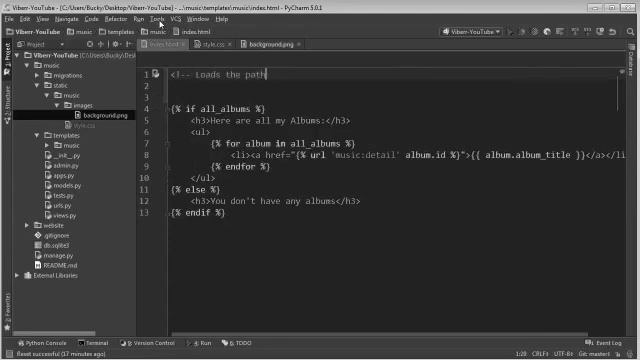Click the Git: master branch widget
Screen dimensions: 640x360
point(594,354)
